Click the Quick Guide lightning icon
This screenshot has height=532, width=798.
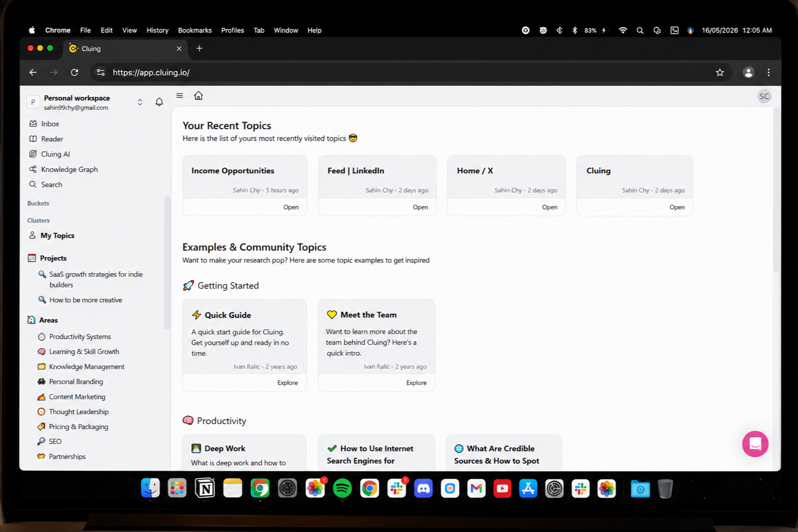click(196, 315)
